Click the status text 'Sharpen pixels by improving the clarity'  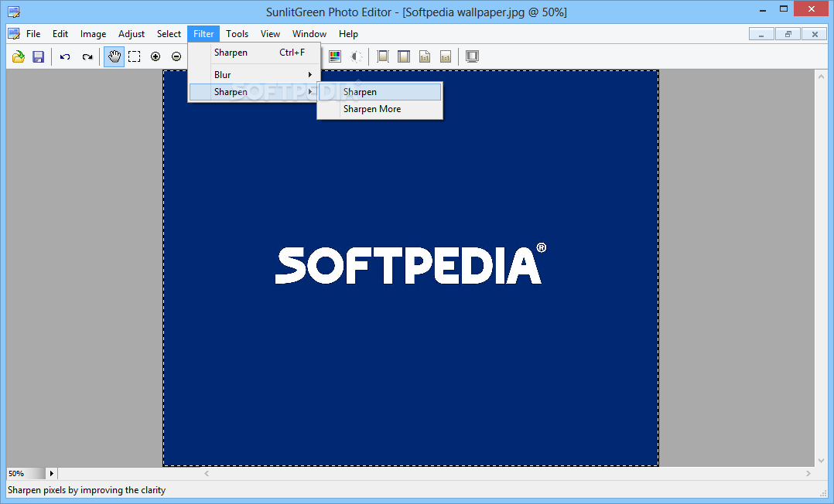(x=87, y=490)
